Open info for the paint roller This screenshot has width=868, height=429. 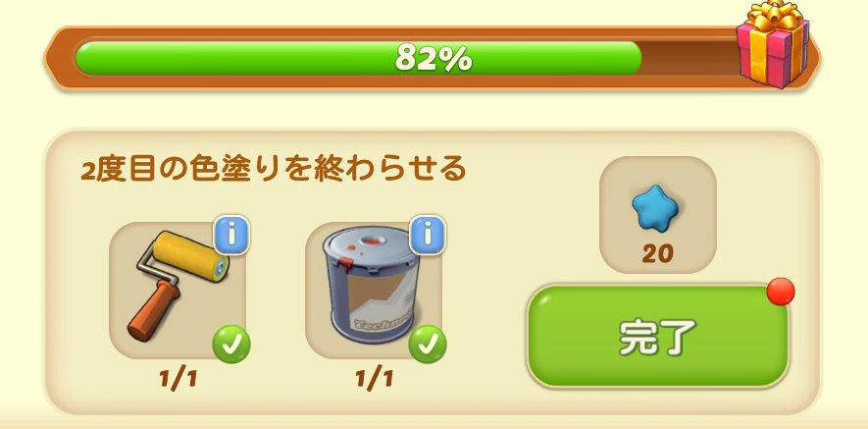pos(231,235)
